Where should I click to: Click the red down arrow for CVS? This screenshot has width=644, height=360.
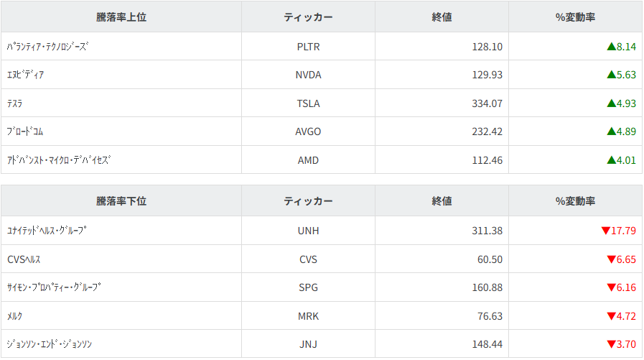[611, 259]
